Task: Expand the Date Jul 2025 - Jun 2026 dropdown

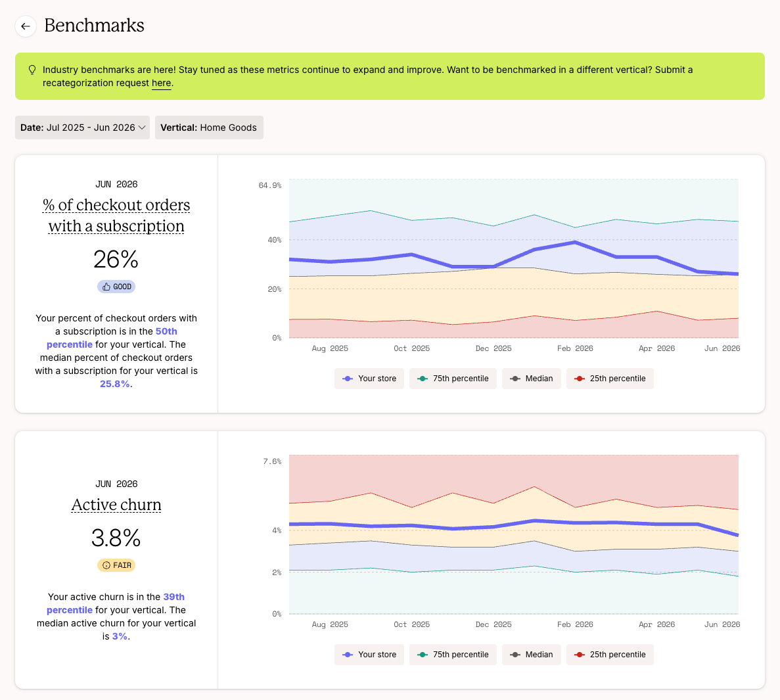Action: [x=82, y=128]
